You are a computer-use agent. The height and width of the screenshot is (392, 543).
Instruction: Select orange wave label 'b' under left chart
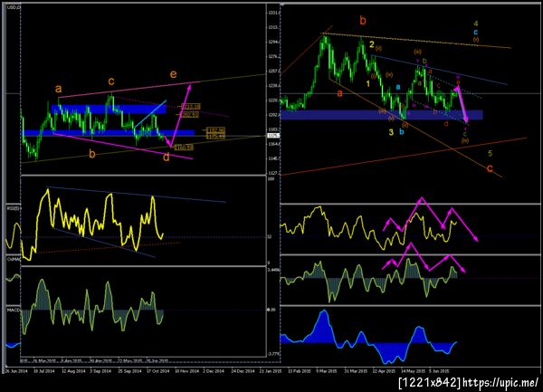pos(92,154)
